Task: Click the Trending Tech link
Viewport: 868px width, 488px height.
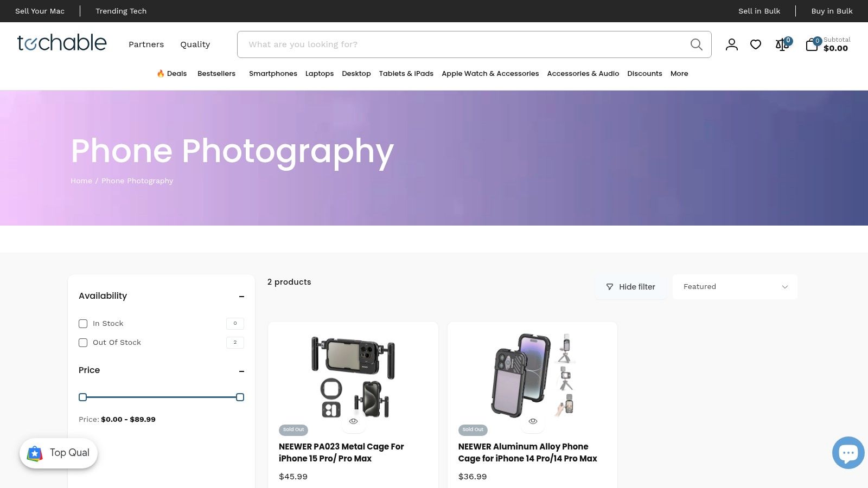Action: pyautogui.click(x=121, y=11)
